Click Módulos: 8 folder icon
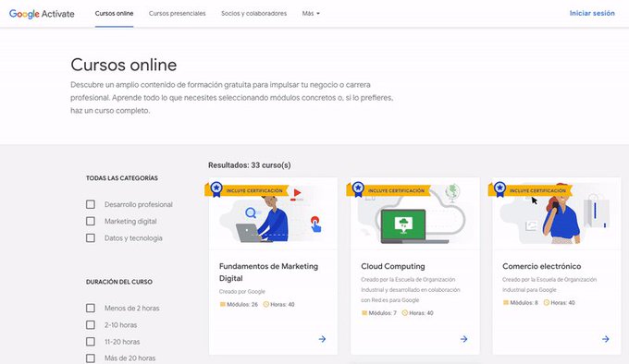This screenshot has height=364, width=629. 506,303
